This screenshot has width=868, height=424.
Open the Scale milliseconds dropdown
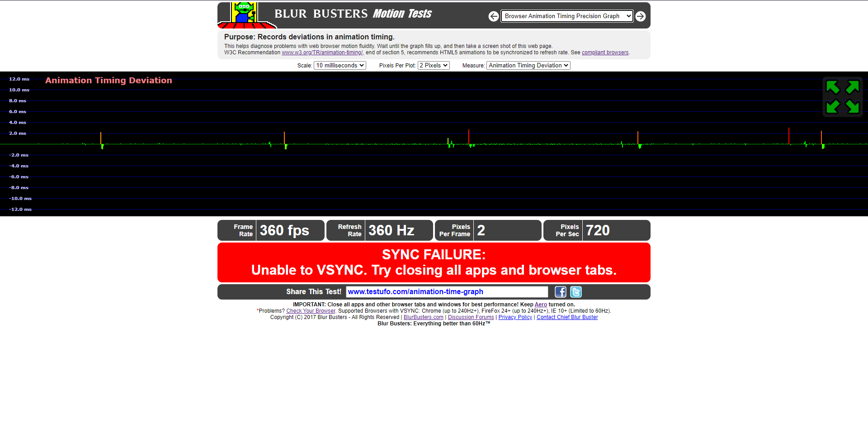pyautogui.click(x=340, y=66)
